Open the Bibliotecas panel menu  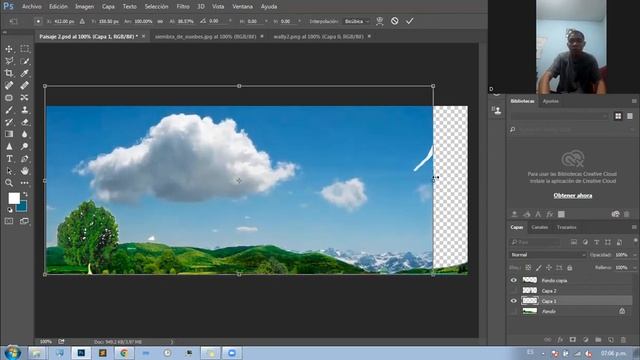634,101
